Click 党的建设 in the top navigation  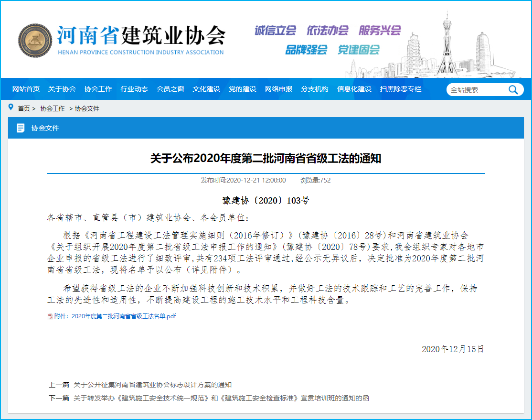tap(242, 89)
